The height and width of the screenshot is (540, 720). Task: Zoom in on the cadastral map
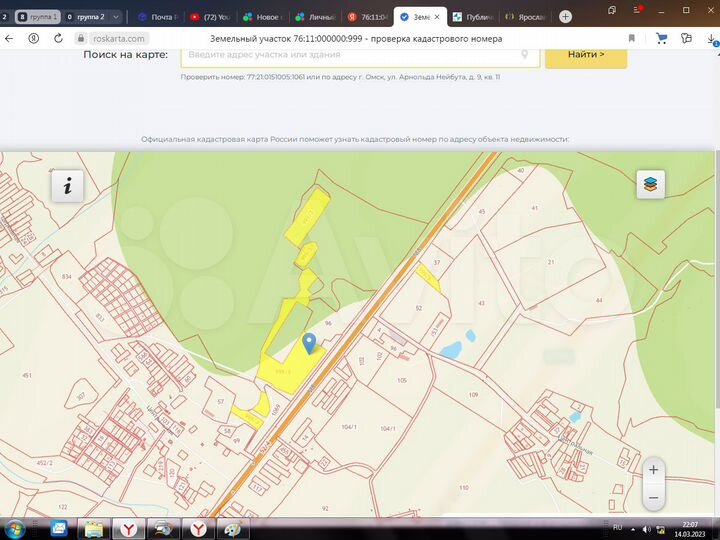click(653, 470)
